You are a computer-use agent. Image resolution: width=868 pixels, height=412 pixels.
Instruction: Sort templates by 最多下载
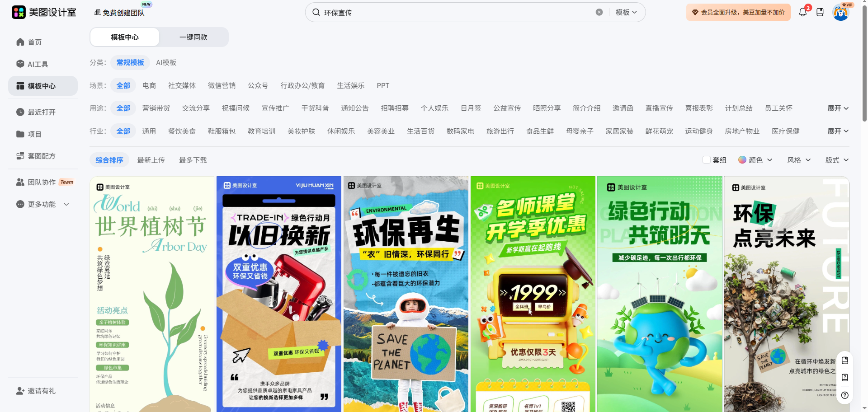193,160
